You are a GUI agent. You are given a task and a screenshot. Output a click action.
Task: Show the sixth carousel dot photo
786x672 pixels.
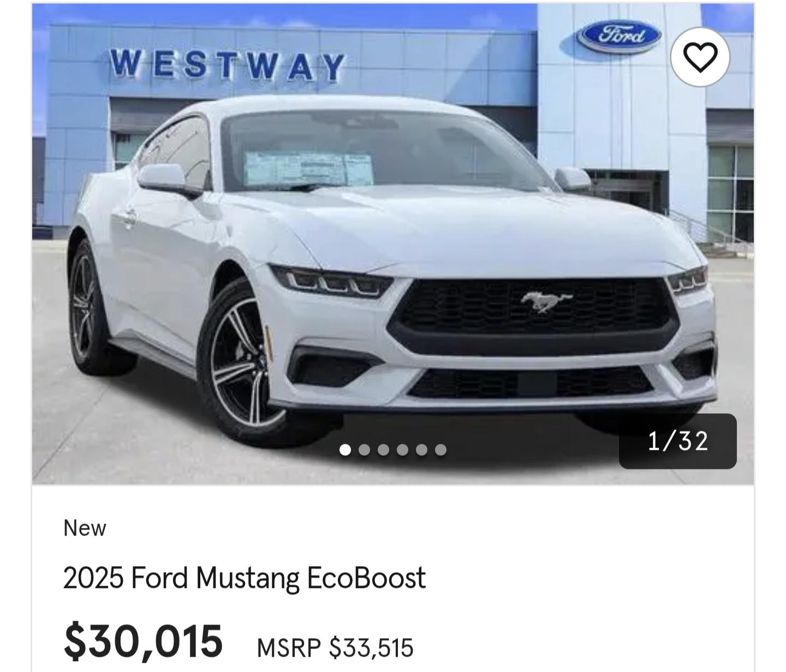[440, 450]
